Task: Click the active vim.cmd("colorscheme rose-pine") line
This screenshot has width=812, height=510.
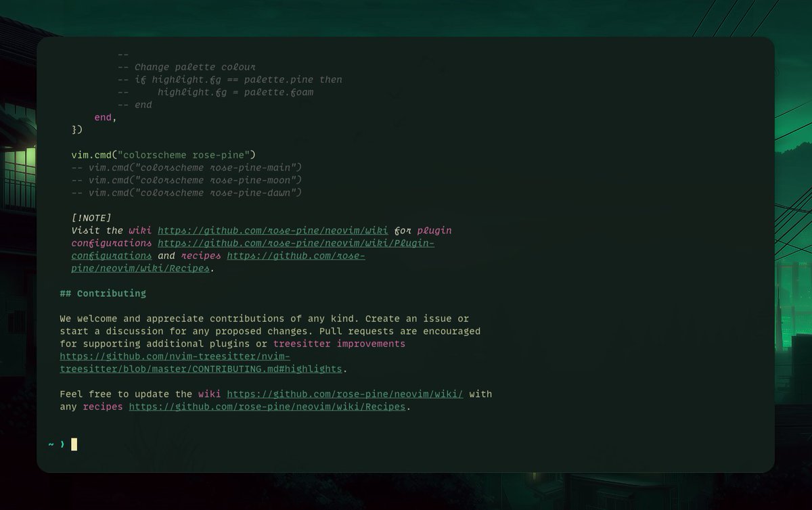Action: pos(163,155)
